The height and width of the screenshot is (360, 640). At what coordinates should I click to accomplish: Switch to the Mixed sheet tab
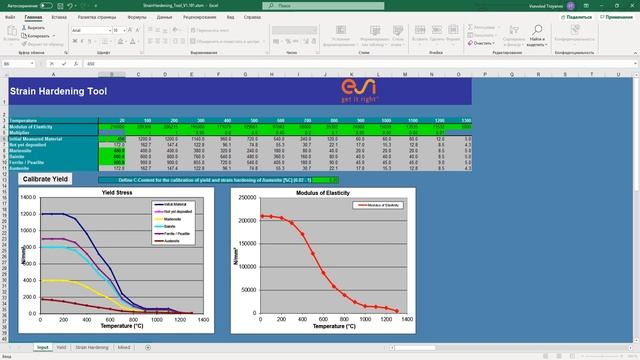124,347
